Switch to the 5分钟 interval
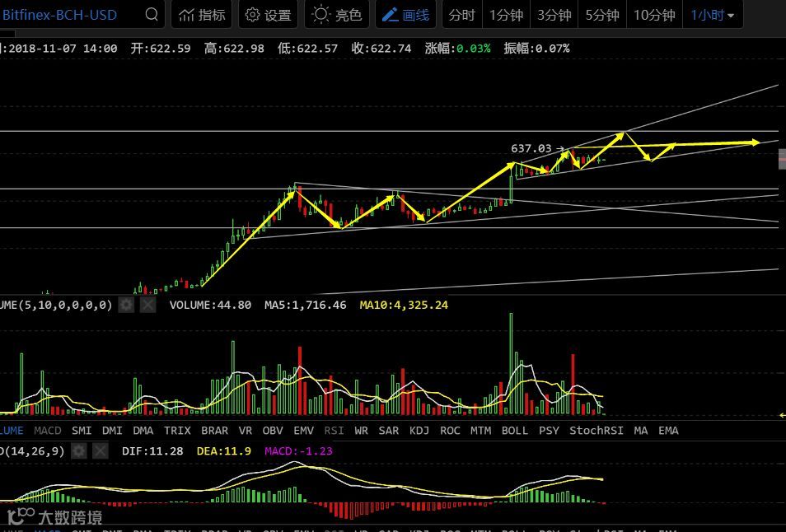This screenshot has height=532, width=786. pos(602,15)
